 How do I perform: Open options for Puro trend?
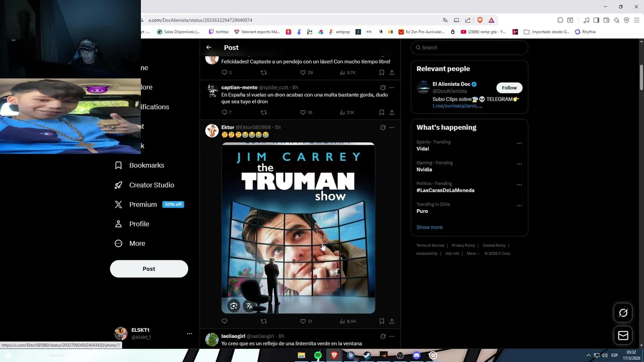519,206
